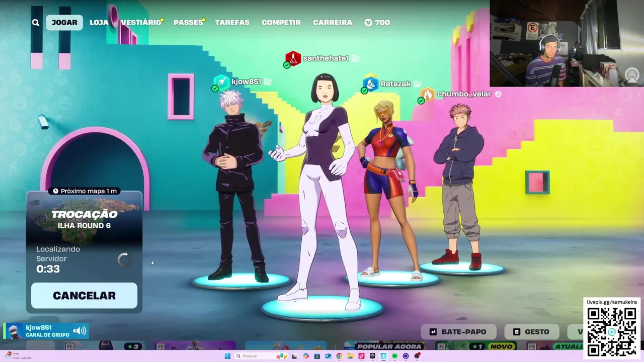Open the COMPETIR tab

click(281, 23)
